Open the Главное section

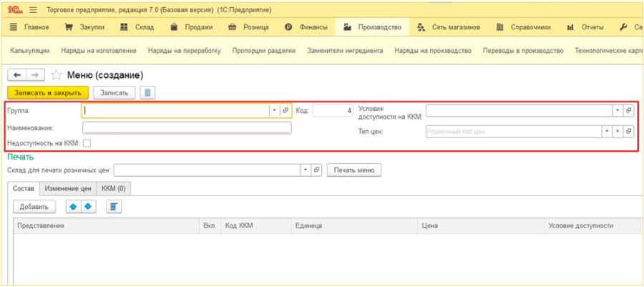29,27
